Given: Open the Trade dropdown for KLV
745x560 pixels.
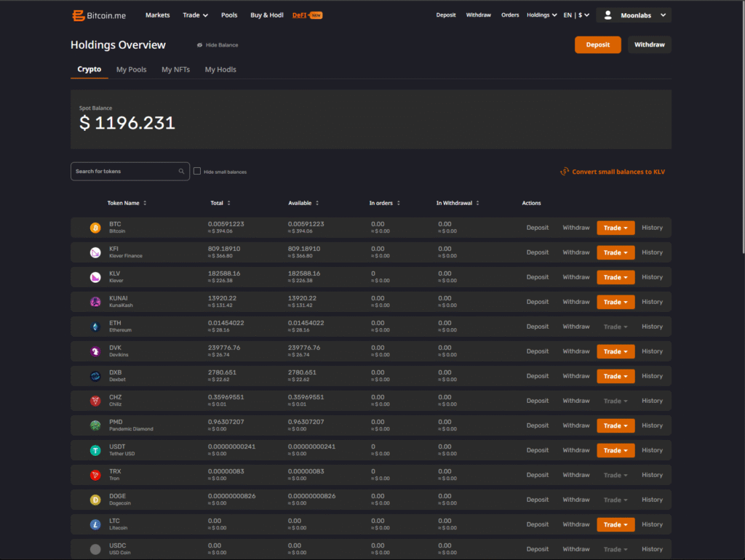Looking at the screenshot, I should point(615,277).
